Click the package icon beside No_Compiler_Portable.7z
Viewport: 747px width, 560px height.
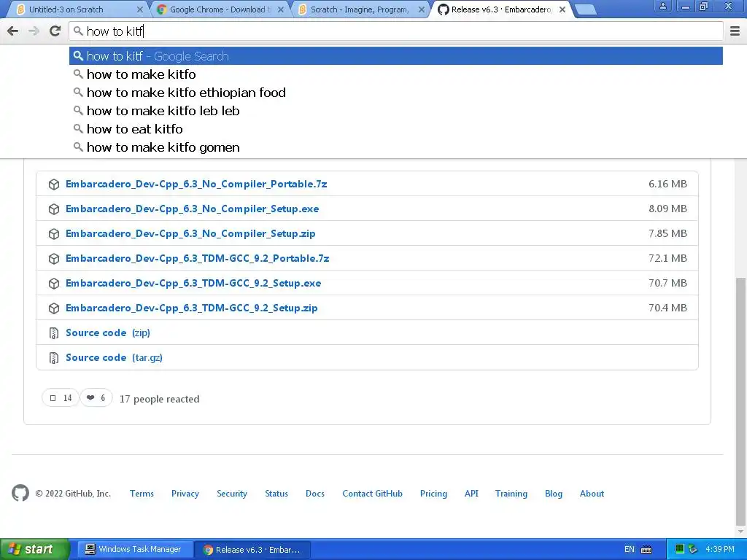pos(54,184)
